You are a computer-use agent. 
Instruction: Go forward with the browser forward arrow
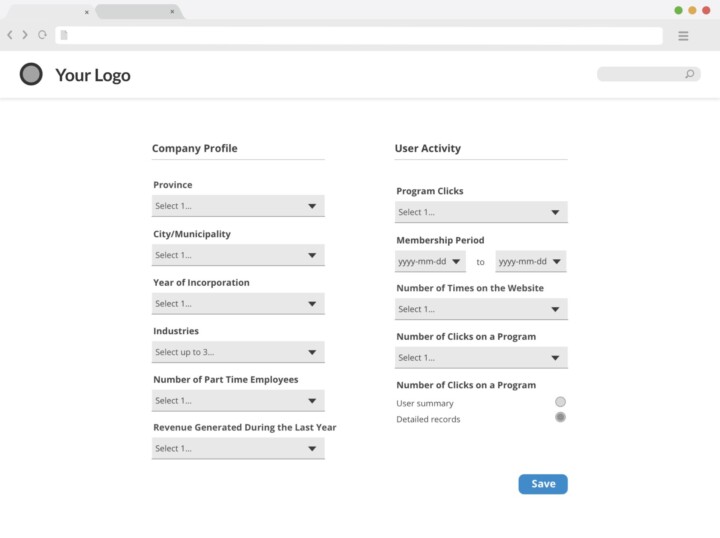click(25, 35)
